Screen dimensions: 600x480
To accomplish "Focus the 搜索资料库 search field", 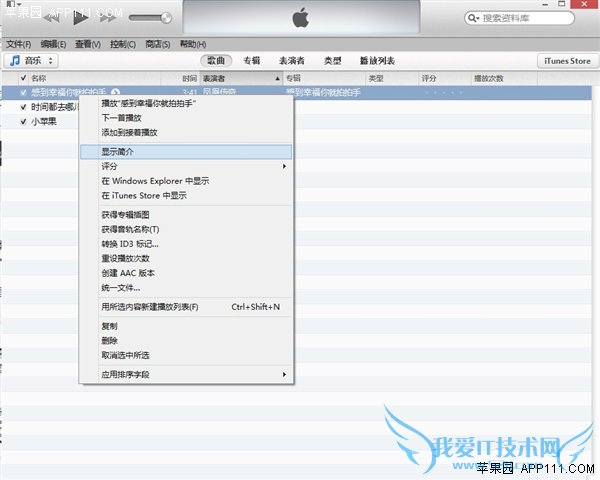I will click(519, 18).
